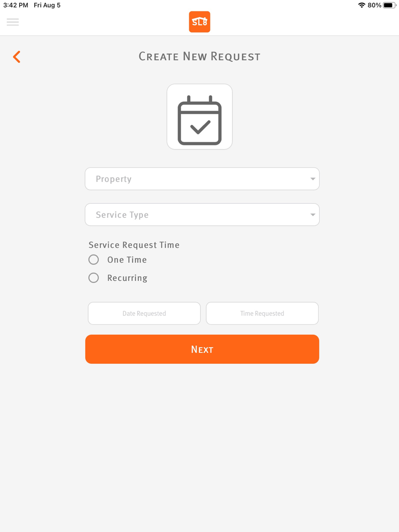Tap the Wi-Fi status icon
This screenshot has width=399, height=532.
coord(361,5)
